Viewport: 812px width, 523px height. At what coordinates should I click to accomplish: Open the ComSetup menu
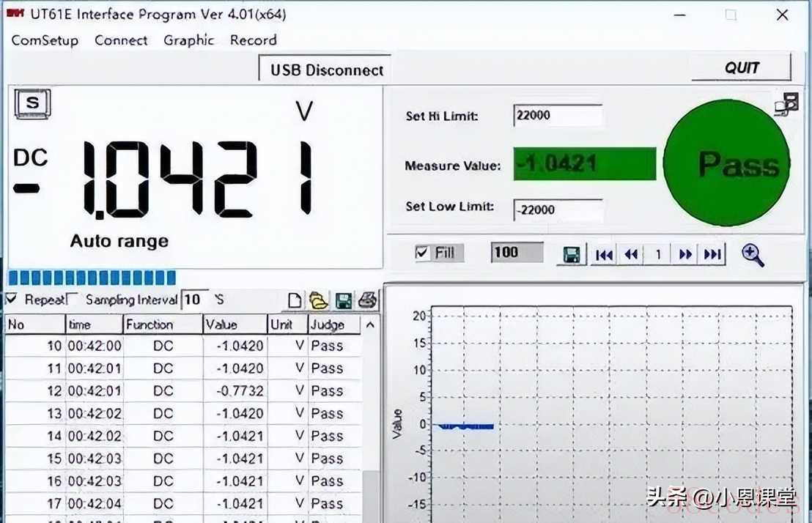pos(45,40)
